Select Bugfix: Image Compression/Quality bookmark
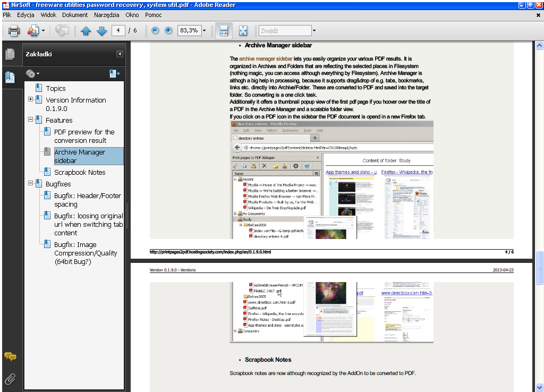 click(86, 253)
